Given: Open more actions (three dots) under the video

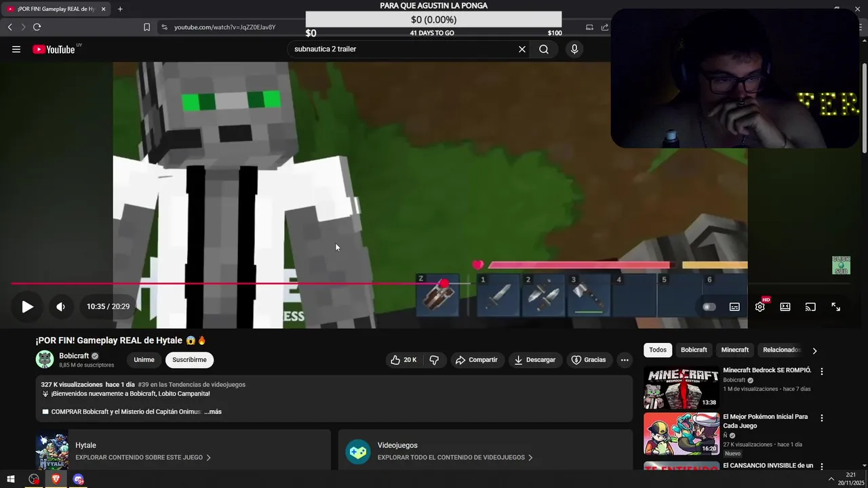Looking at the screenshot, I should coord(625,360).
